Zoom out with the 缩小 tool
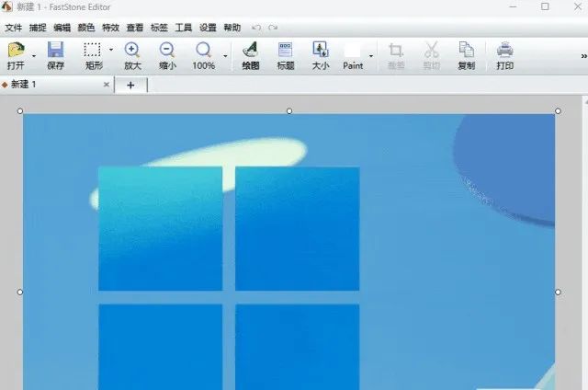The height and width of the screenshot is (390, 588). [x=167, y=55]
